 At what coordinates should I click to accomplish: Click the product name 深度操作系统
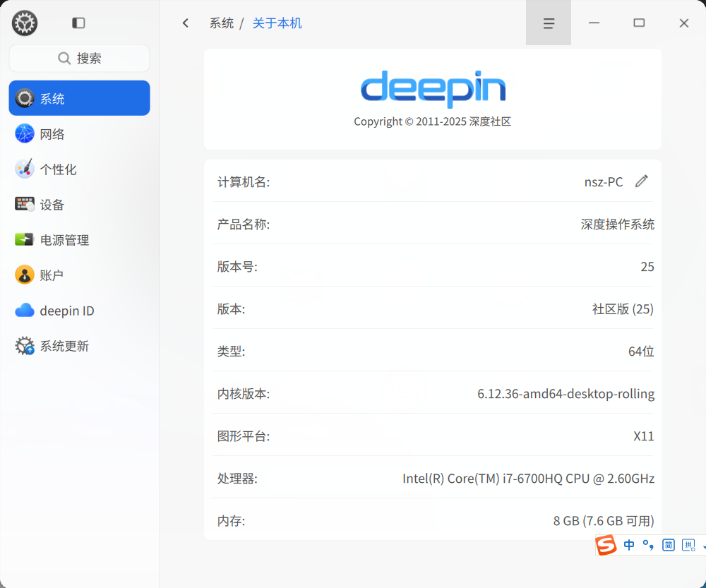click(617, 224)
